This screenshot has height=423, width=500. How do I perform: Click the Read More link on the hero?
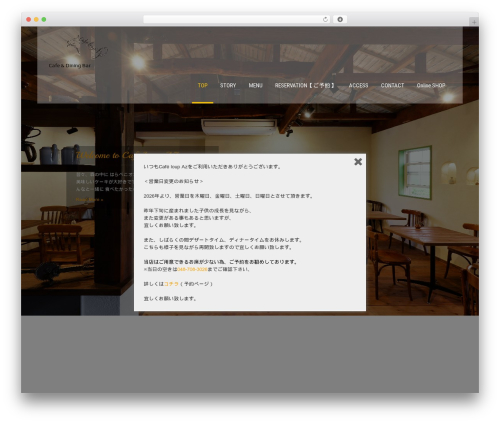click(89, 200)
